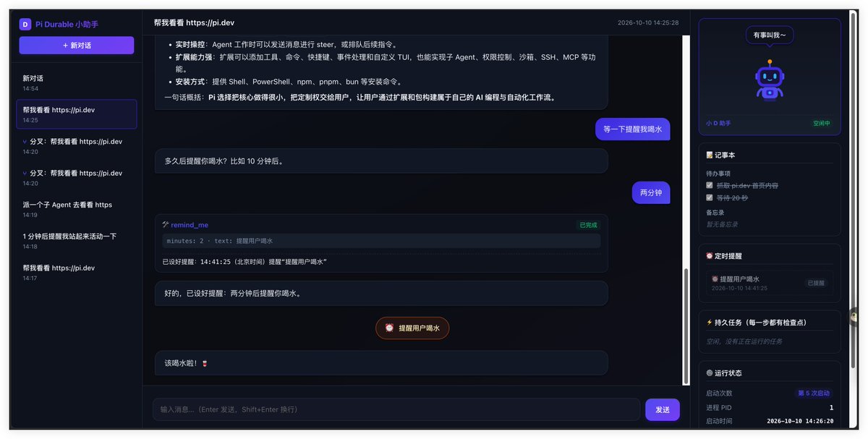Click the 暂无备忘录 placeholder text
Viewport: 868px width, 439px height.
[x=722, y=224]
